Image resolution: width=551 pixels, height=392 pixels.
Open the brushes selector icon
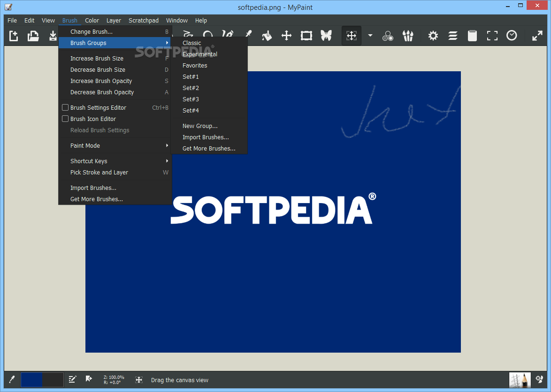[408, 36]
